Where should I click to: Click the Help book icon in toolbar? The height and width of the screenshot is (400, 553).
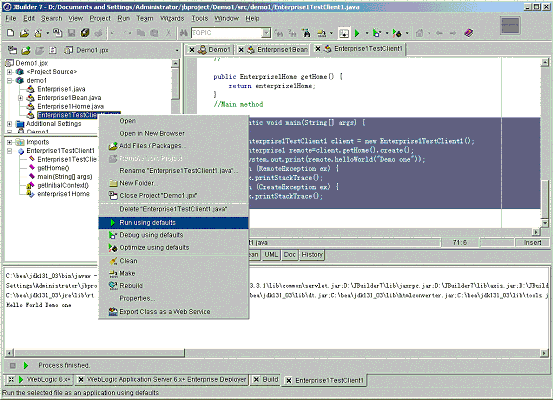click(468, 33)
